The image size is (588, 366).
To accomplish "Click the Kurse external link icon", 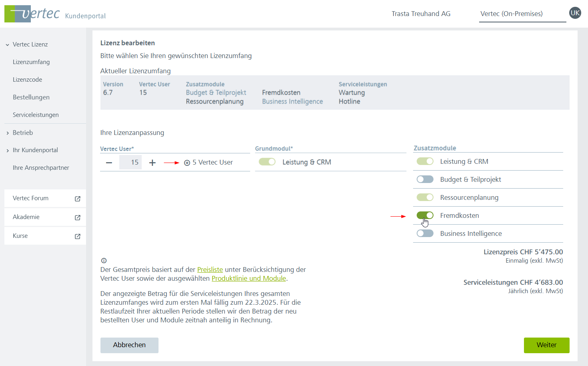I will point(78,236).
